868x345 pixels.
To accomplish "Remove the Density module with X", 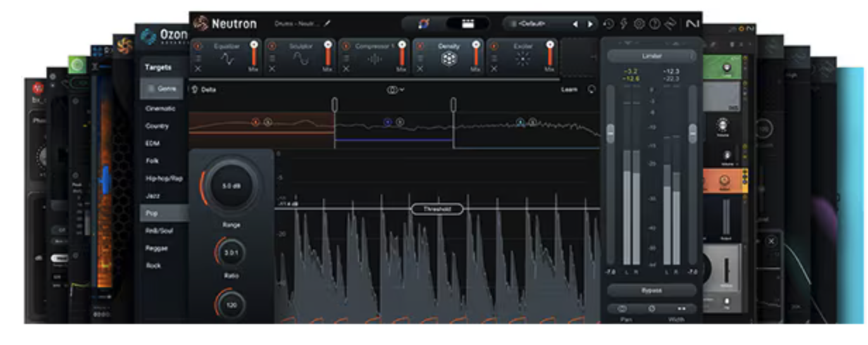I will (418, 69).
